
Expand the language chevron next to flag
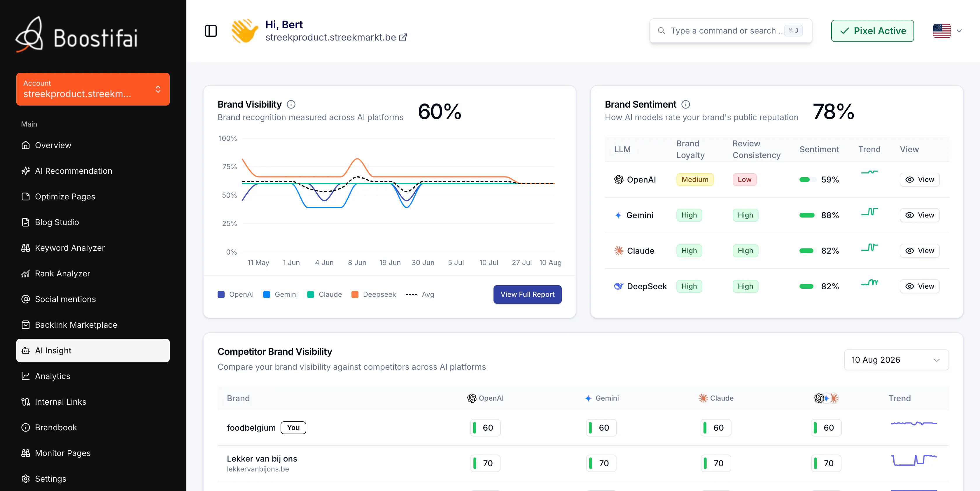click(959, 31)
